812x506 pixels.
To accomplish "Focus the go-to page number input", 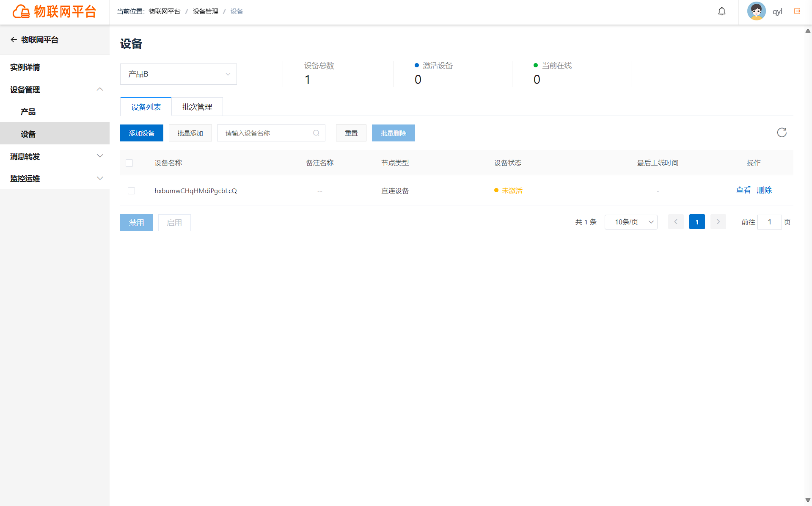I will 769,222.
